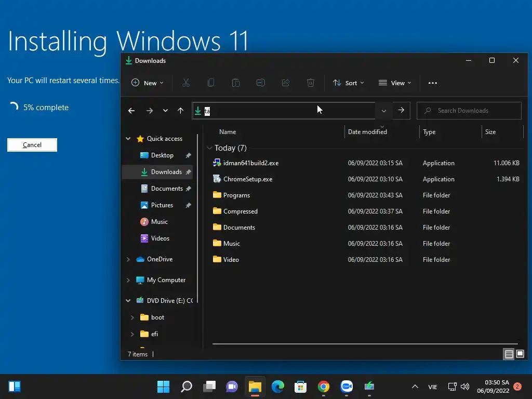Viewport: 532px width, 399px height.
Task: Cancel the Windows 11 installation
Action: point(32,145)
